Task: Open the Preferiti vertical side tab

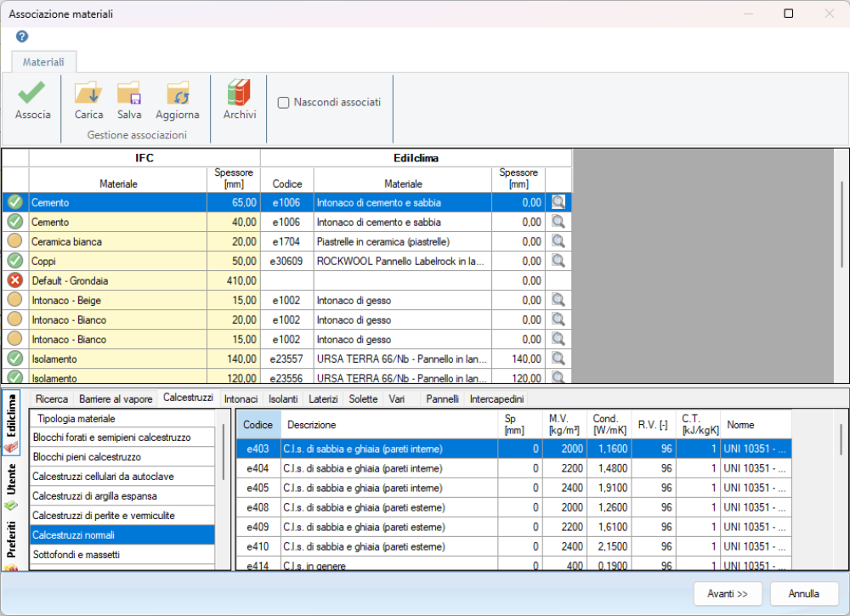Action: click(x=11, y=544)
